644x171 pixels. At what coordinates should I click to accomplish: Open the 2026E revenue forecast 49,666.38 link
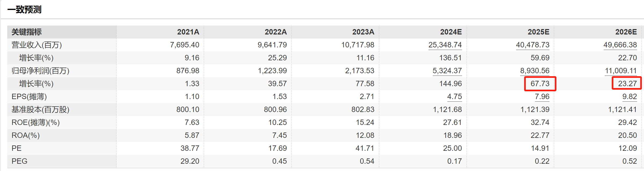tap(620, 45)
